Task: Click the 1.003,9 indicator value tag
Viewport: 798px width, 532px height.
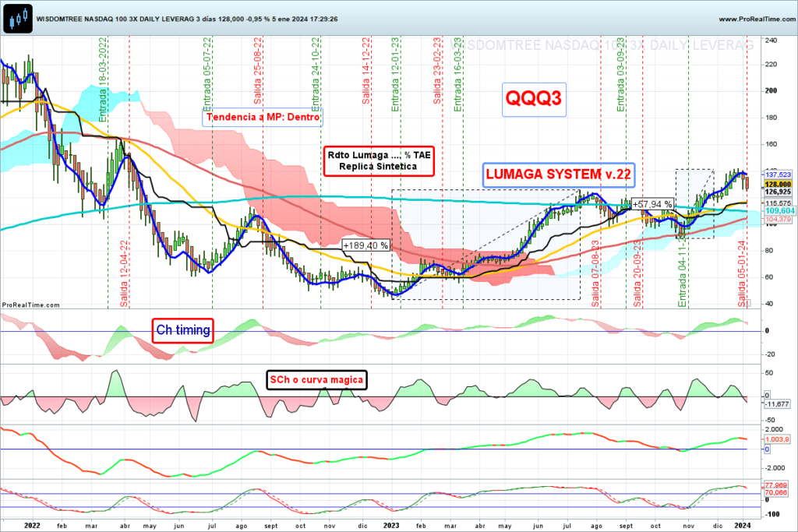Action: pyautogui.click(x=777, y=439)
